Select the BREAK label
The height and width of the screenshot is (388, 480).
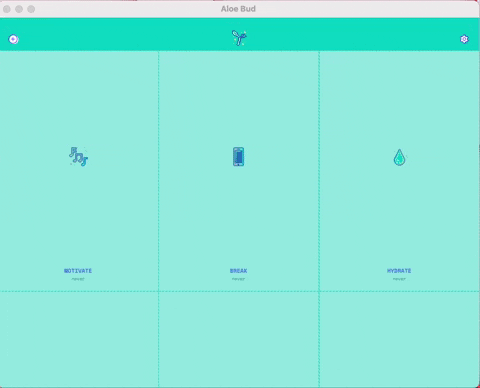click(239, 271)
